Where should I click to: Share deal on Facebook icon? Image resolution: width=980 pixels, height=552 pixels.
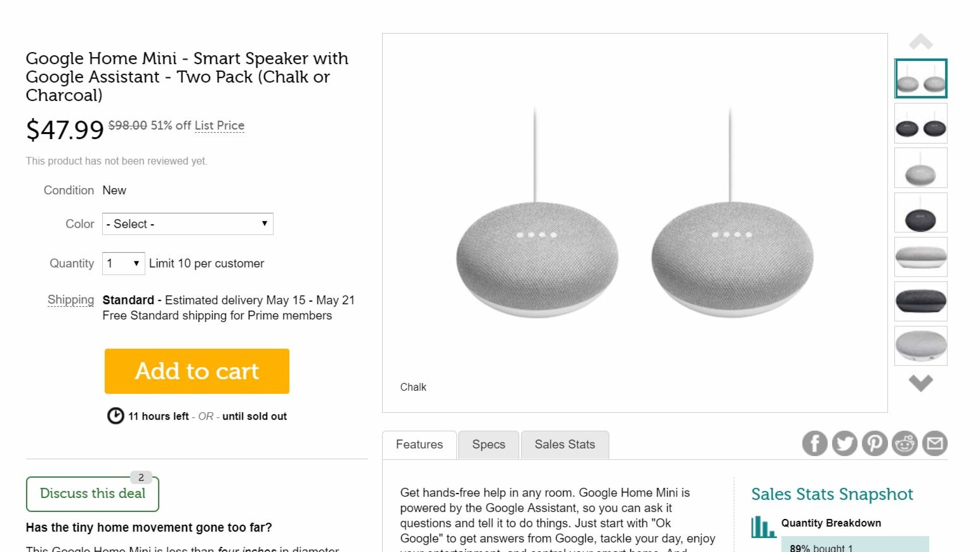click(814, 443)
